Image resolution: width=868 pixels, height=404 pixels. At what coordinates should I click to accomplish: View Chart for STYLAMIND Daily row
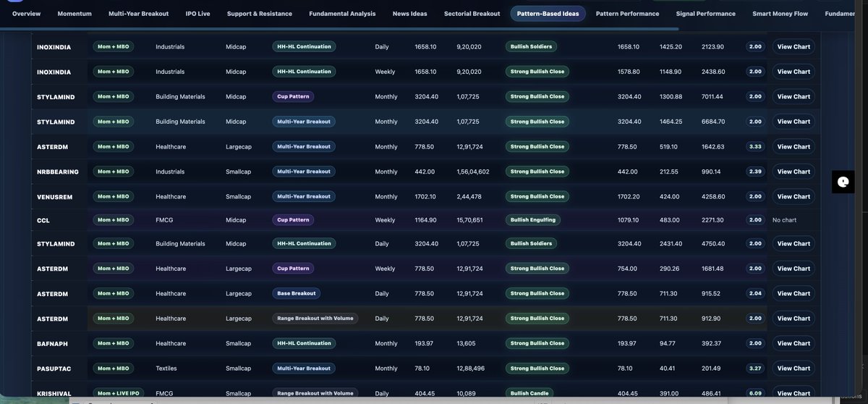click(x=793, y=243)
